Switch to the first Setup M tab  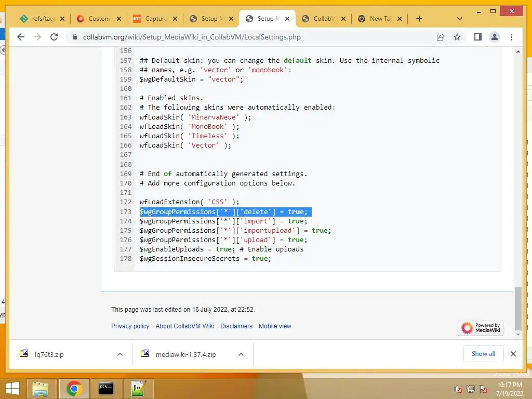(207, 19)
